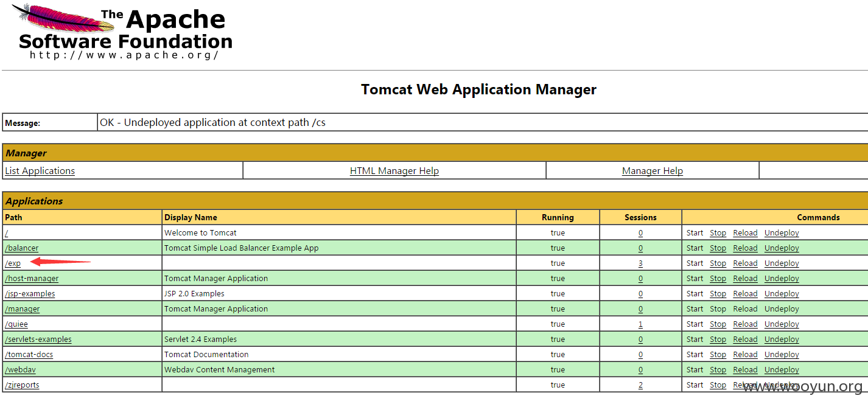Open the /balancer application path
The image size is (868, 404).
coord(21,248)
